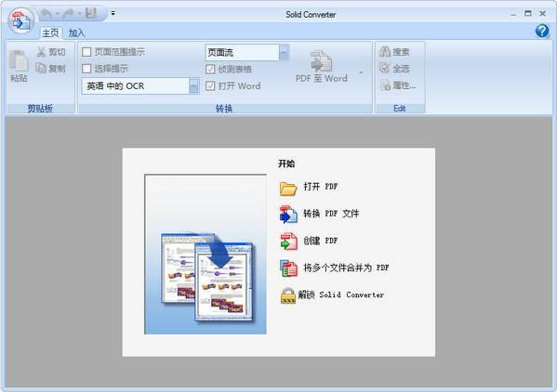Click the 全选 select all icon
Screen dimensions: 557x392
pyautogui.click(x=385, y=68)
